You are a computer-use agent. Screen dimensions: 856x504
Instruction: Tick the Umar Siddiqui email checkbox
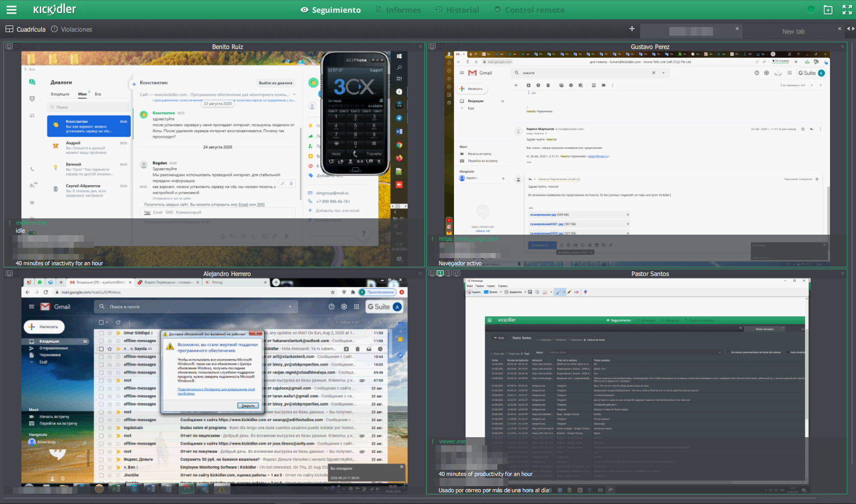pyautogui.click(x=101, y=333)
